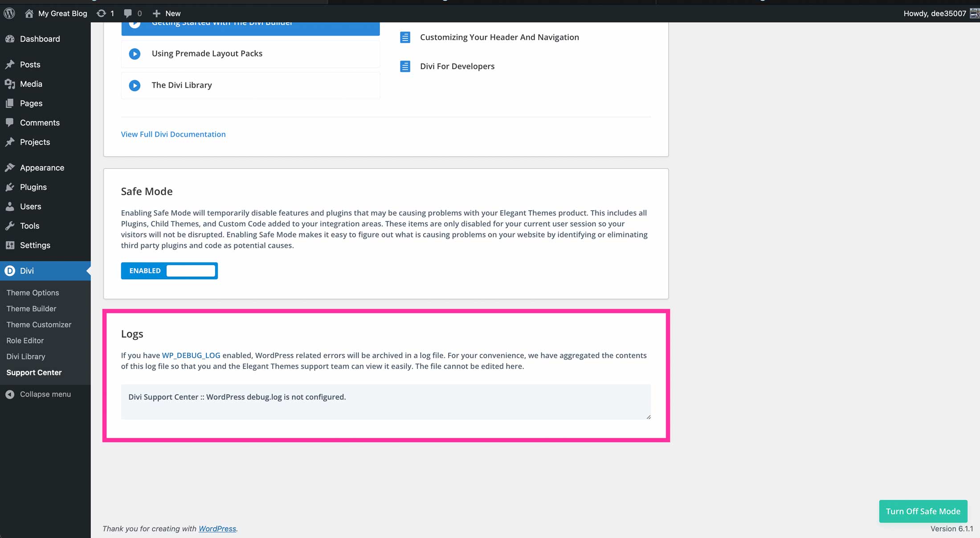Click the Media icon in sidebar
Screen dimensions: 980x538
(x=10, y=83)
